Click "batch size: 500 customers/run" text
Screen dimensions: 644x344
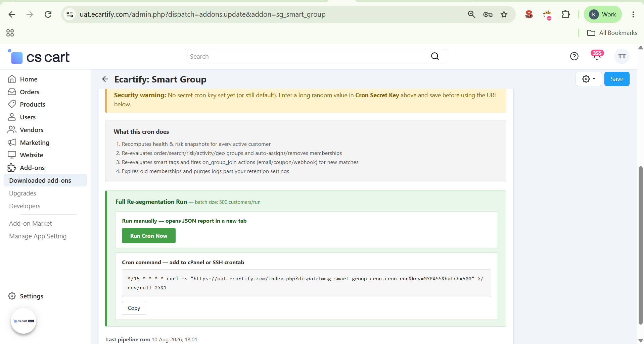point(228,202)
